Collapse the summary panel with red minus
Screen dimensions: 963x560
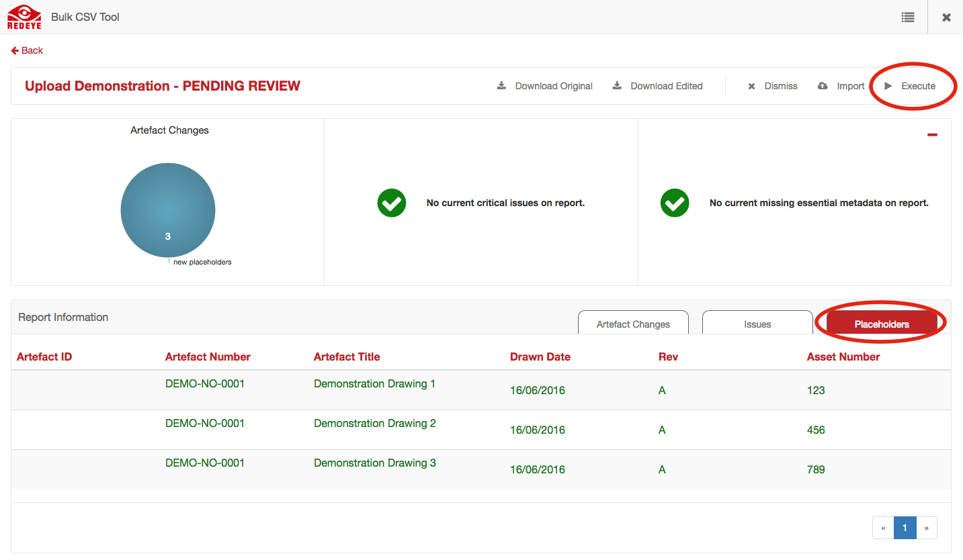(932, 135)
